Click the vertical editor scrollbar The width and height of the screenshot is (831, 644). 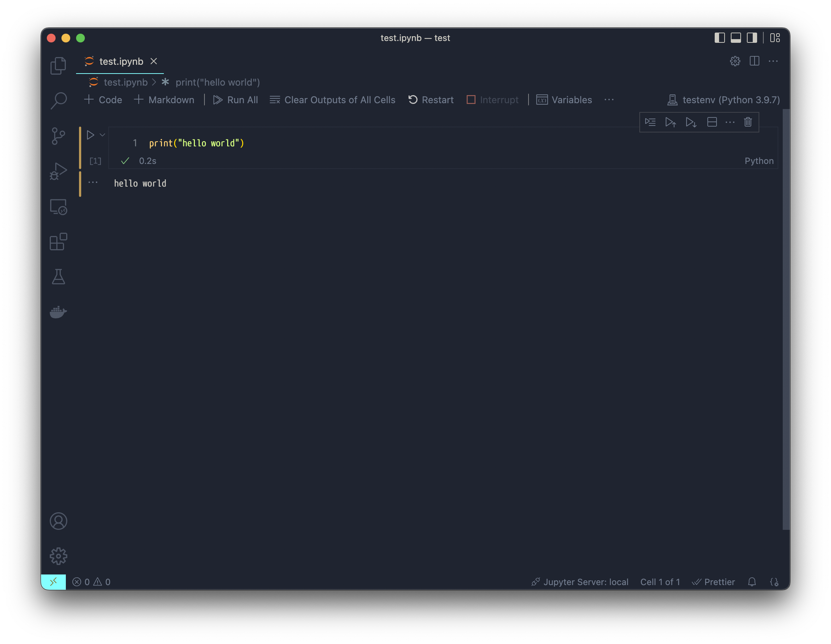tap(785, 319)
